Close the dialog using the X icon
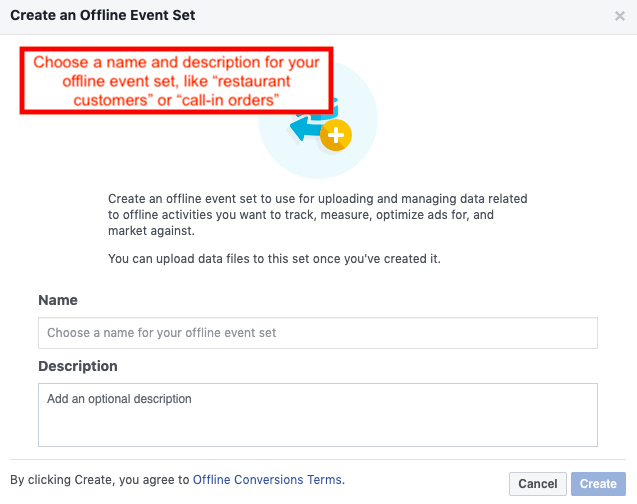This screenshot has width=637, height=504. click(620, 16)
